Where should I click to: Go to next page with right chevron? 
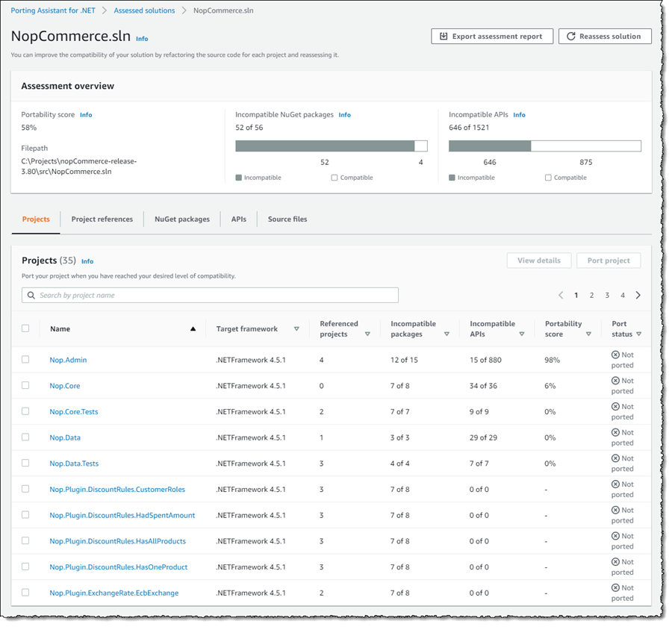(638, 296)
